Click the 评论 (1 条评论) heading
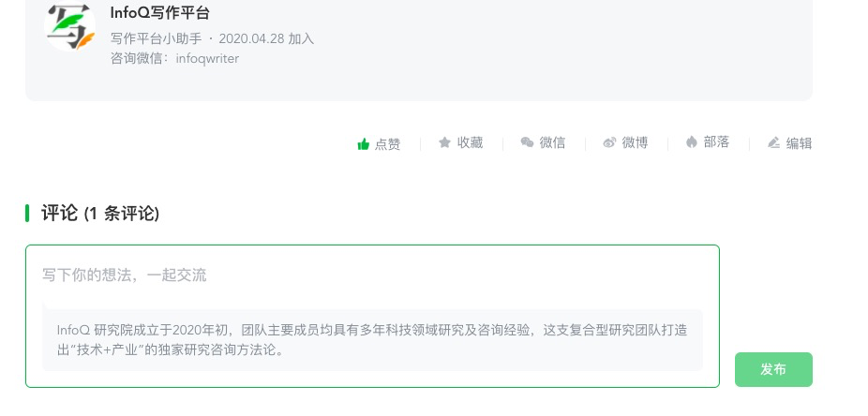This screenshot has height=416, width=868. coord(100,214)
